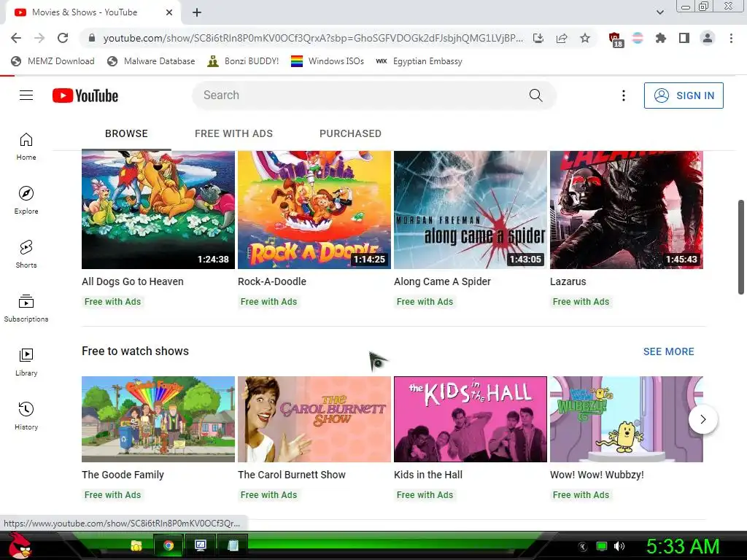Open uBlock extension icon with 18 badge
This screenshot has height=560, width=747.
point(615,39)
